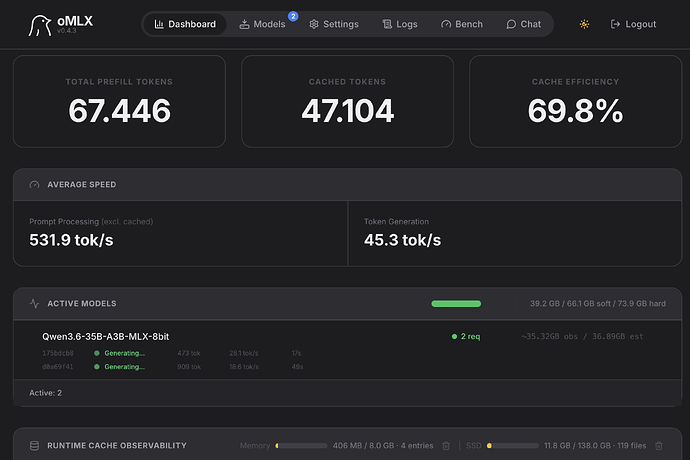Click the green '2 req' indicator
The width and height of the screenshot is (690, 460).
[466, 336]
